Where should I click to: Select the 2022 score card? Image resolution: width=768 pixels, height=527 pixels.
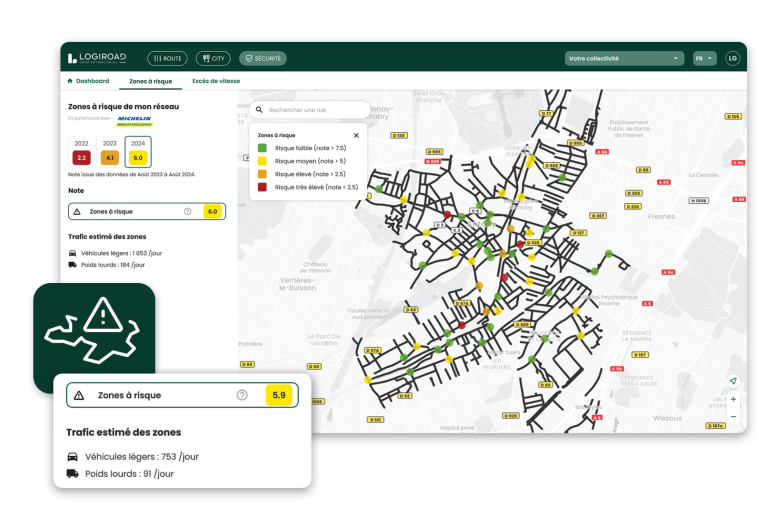[x=81, y=151]
